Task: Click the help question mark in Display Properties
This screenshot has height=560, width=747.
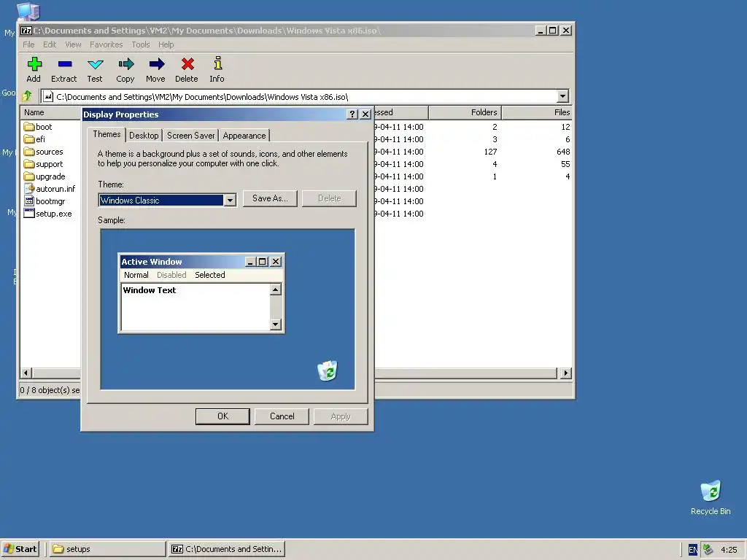Action: 352,114
